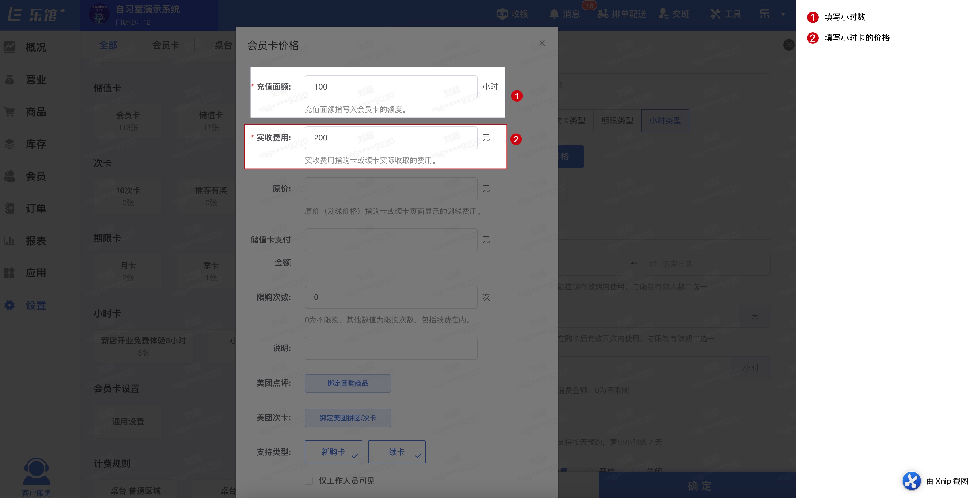Click the 确定 confirm button
980x498 pixels.
(x=697, y=485)
